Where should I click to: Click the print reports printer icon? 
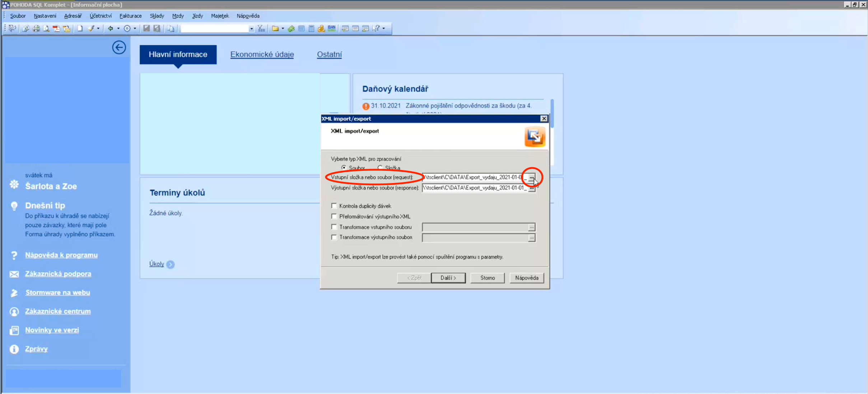click(36, 28)
